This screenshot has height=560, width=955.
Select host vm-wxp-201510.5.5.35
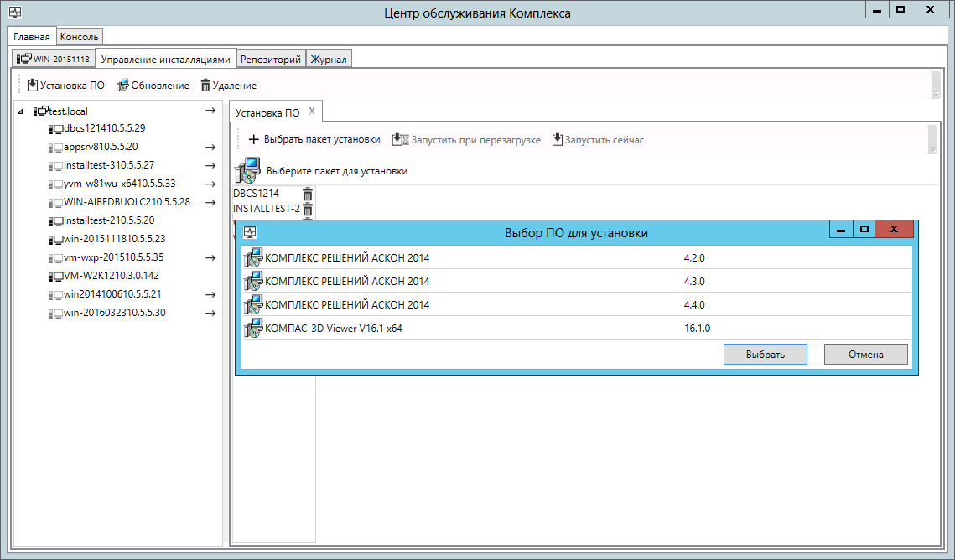(x=106, y=257)
